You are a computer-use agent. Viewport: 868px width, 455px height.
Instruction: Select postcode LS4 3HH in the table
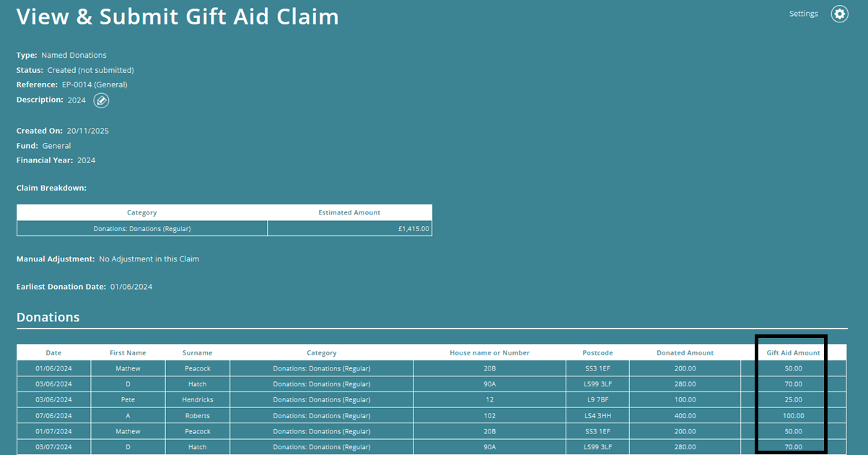click(x=597, y=415)
